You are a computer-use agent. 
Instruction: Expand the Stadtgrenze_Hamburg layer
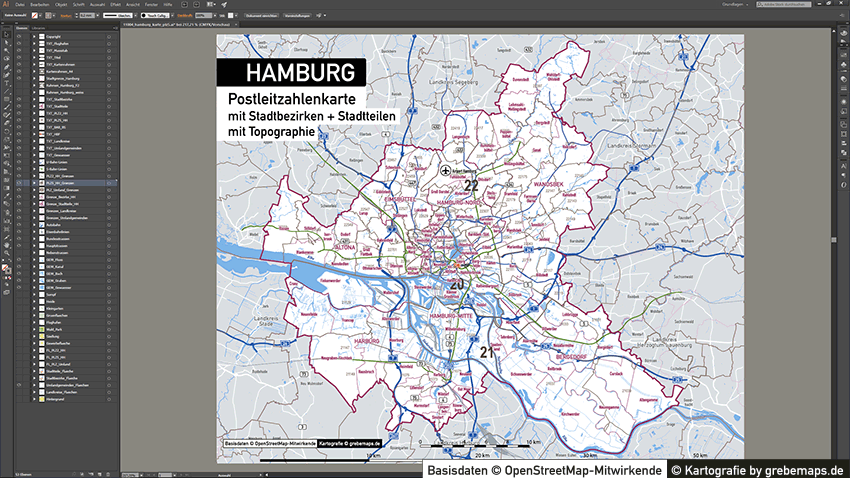pyautogui.click(x=34, y=76)
